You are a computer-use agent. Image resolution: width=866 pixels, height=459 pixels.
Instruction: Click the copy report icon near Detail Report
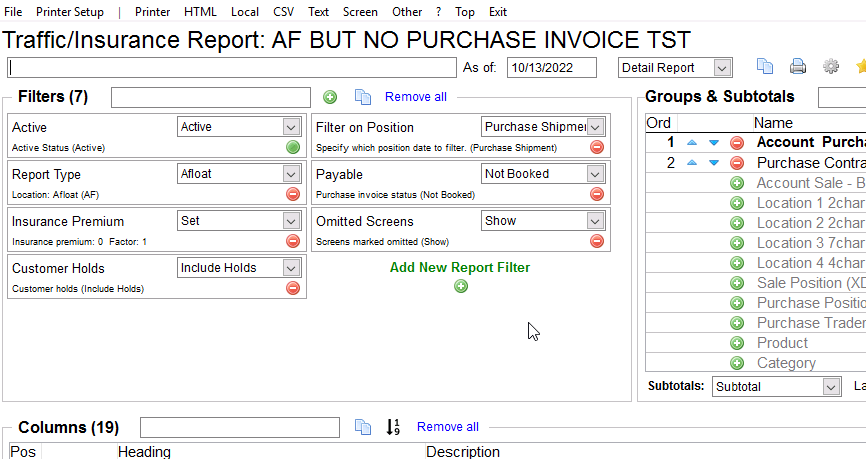[x=765, y=66]
